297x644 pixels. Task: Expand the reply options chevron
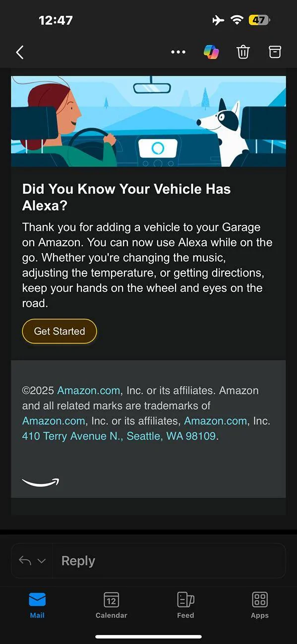[x=41, y=560]
